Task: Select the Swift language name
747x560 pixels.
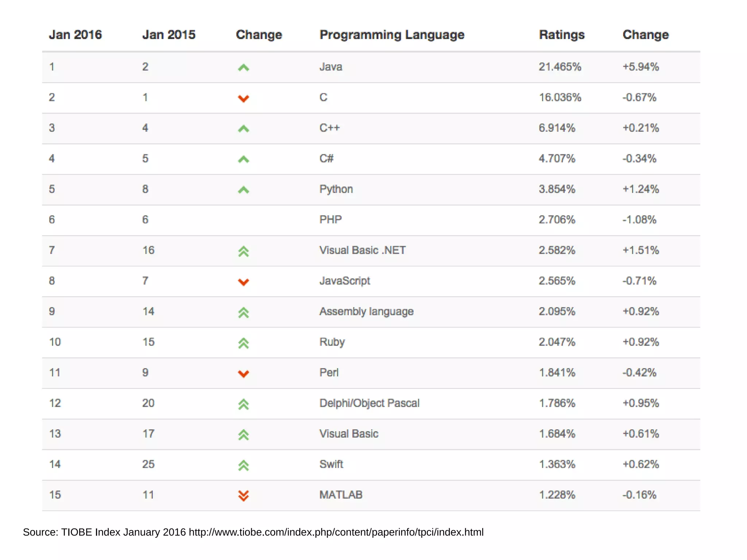Action: 331,464
